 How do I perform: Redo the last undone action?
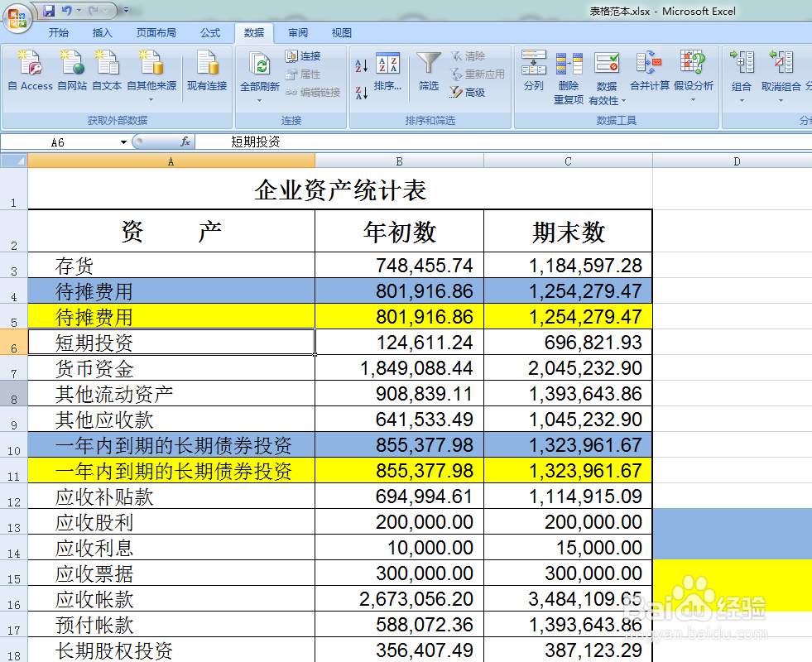coord(94,11)
